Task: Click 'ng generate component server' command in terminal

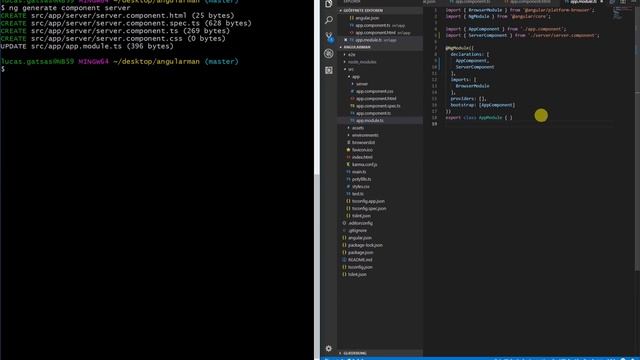Action: [69, 8]
